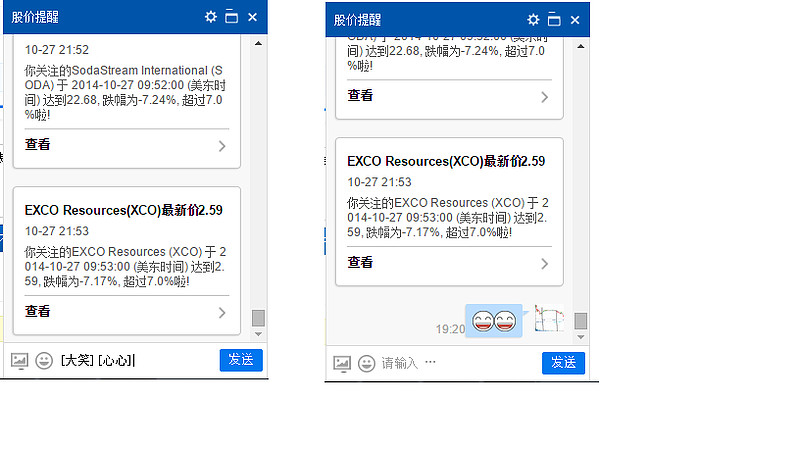Click EXCO alert body text in left window
Screen dimensions: 800x451
[125, 266]
